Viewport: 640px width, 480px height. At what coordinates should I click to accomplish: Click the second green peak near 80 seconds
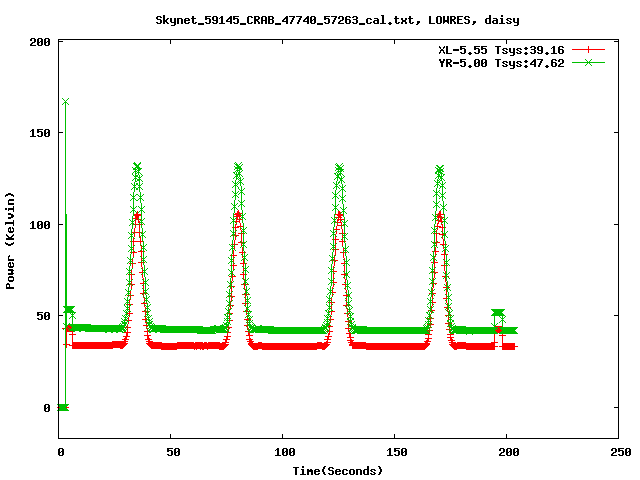coord(238,166)
